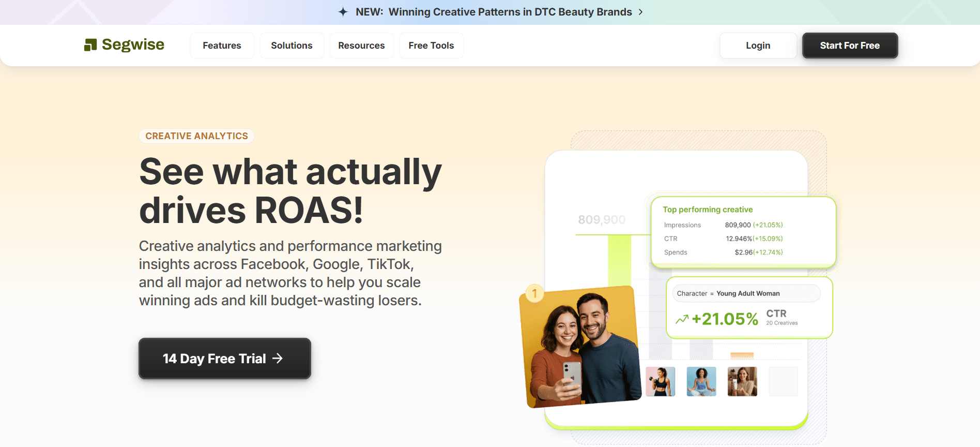Pick the woman holding product thumbnail
The image size is (980, 447).
pyautogui.click(x=742, y=381)
